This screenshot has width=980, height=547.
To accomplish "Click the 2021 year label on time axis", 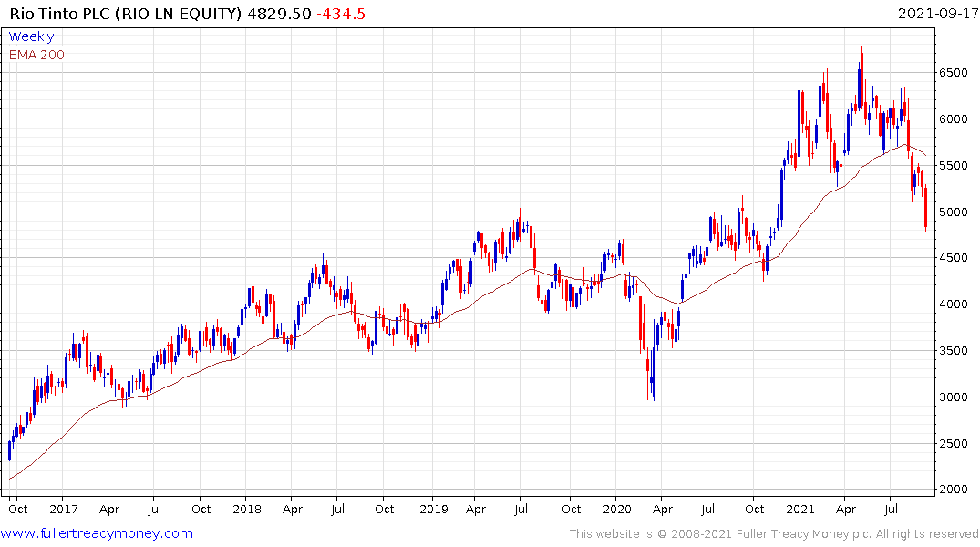I will 800,509.
